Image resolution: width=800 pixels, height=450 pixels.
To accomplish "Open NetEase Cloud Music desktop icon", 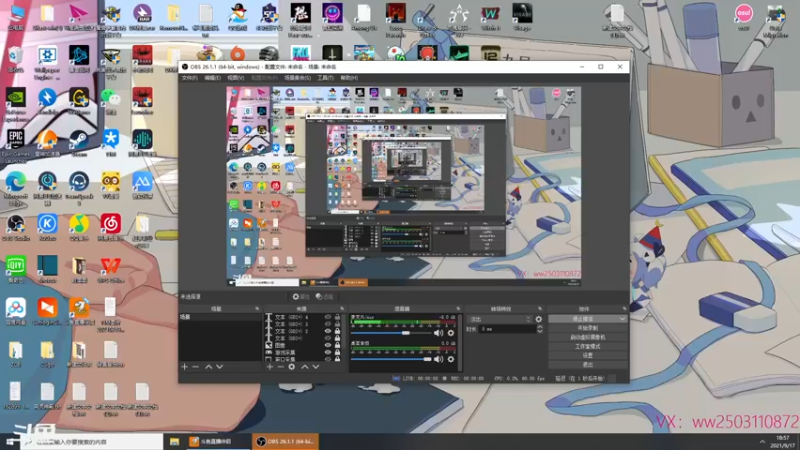I will pos(111,226).
